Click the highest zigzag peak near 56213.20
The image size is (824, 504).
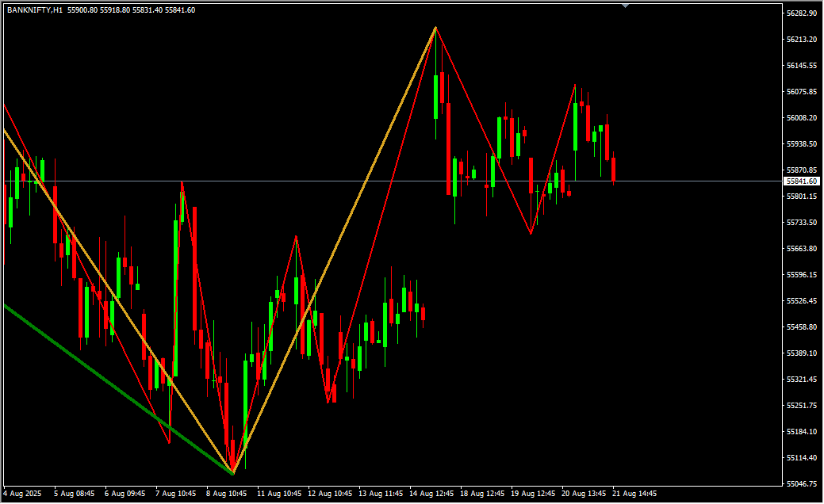[435, 28]
